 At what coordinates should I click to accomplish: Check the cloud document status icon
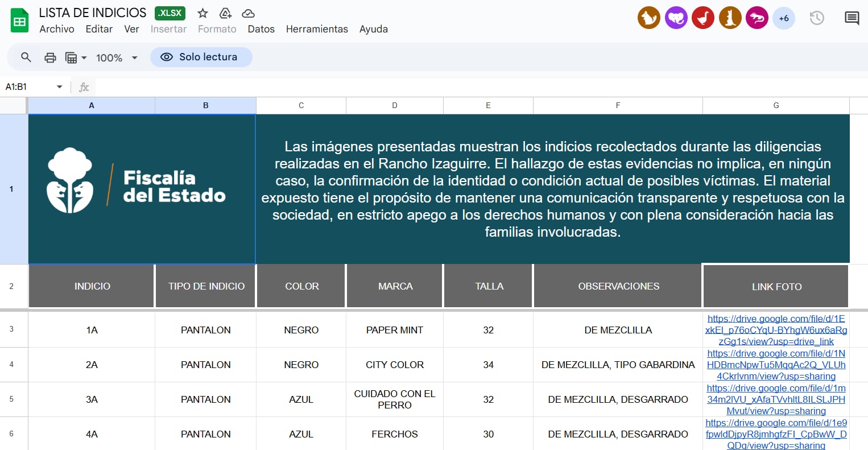pos(248,13)
